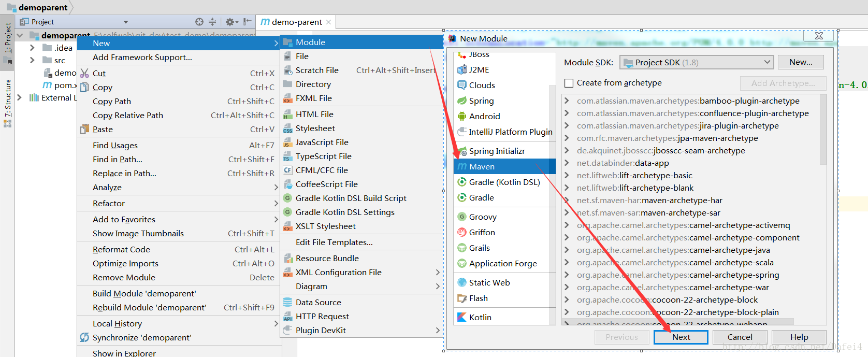Click the Paste clipboard icon
This screenshot has width=868, height=357.
click(x=84, y=129)
